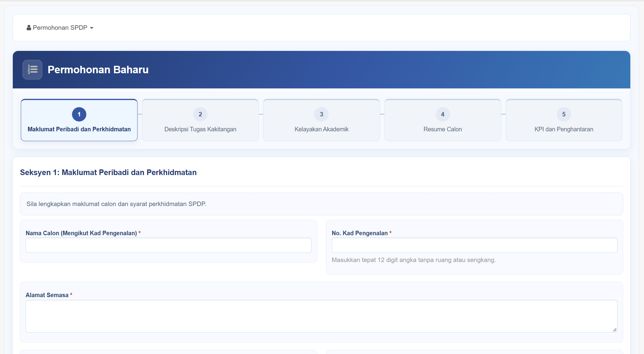Select step 1 Maklumat Peribadi dan Perkhidmatan
Image resolution: width=644 pixels, height=354 pixels.
(79, 120)
